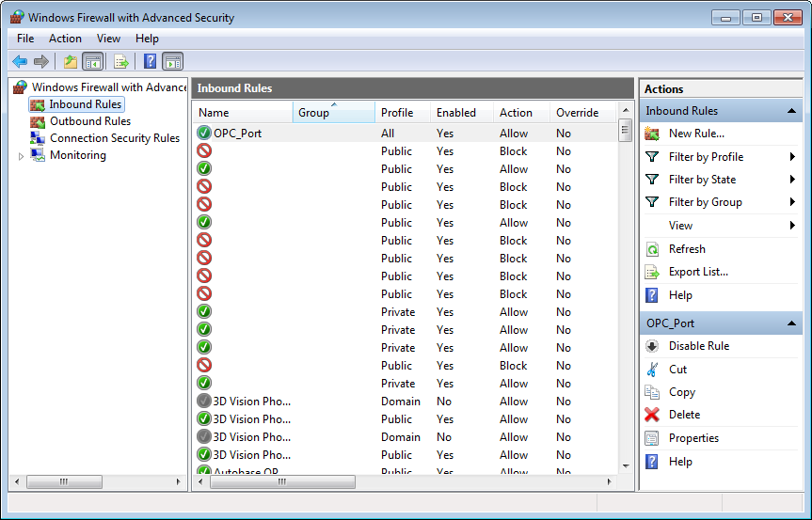This screenshot has height=520, width=812.
Task: Click the New Rule icon in Actions
Action: (652, 134)
